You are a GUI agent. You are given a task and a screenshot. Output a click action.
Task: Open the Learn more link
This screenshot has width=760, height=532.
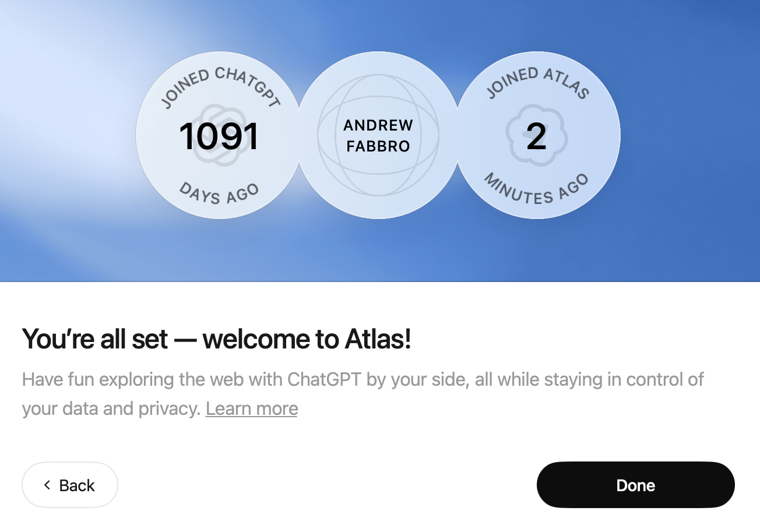point(252,408)
